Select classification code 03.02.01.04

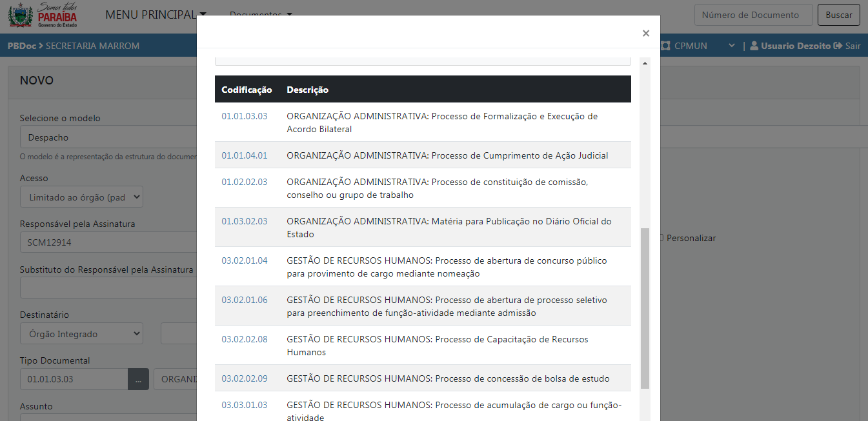tap(244, 261)
